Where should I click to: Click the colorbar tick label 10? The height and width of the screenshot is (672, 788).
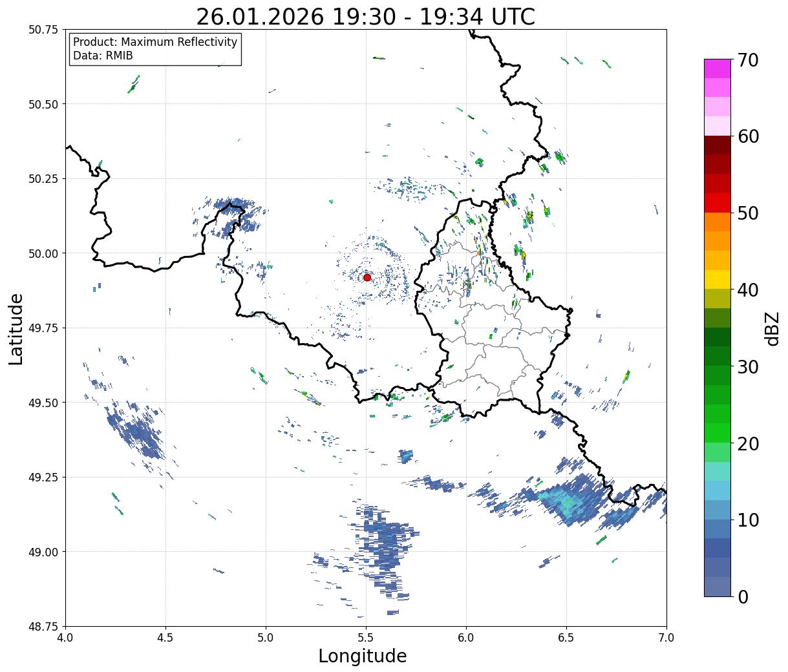748,520
